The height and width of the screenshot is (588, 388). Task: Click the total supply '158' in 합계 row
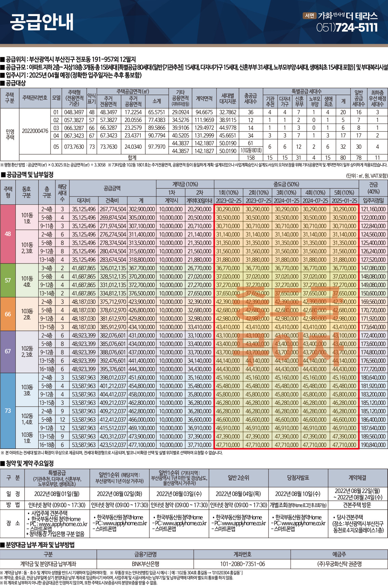[x=251, y=158]
